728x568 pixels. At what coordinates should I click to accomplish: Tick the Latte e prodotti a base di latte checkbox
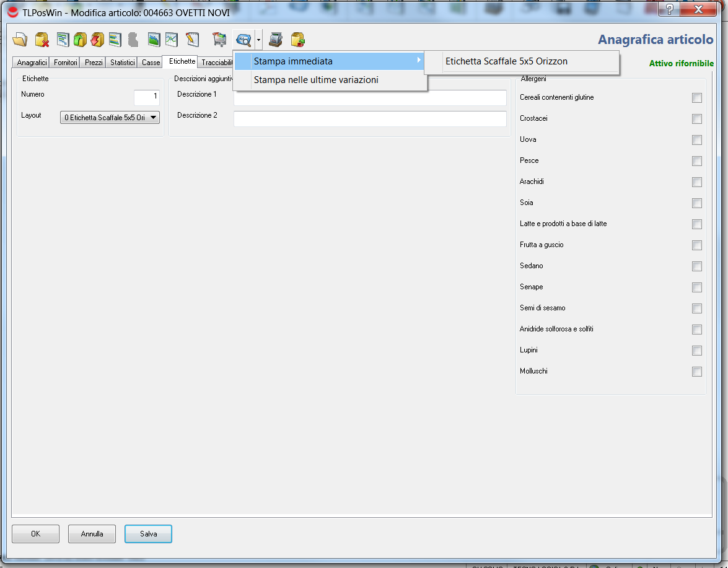click(697, 224)
